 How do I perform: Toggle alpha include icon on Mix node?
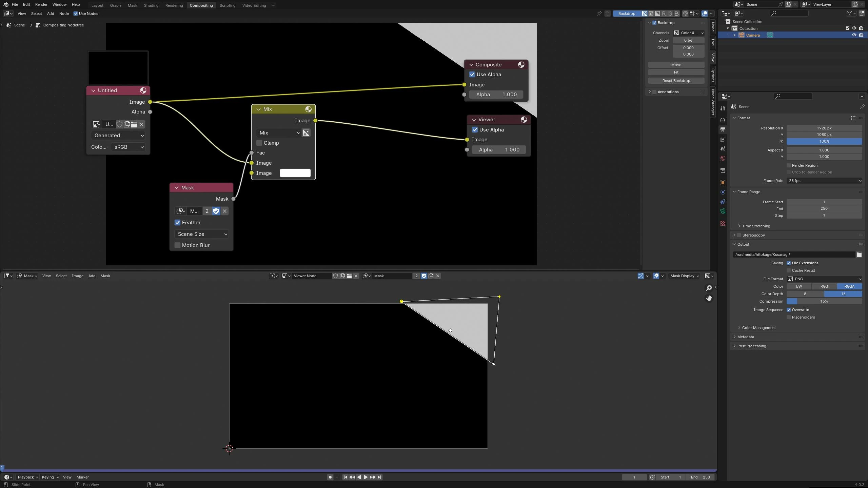pyautogui.click(x=306, y=133)
